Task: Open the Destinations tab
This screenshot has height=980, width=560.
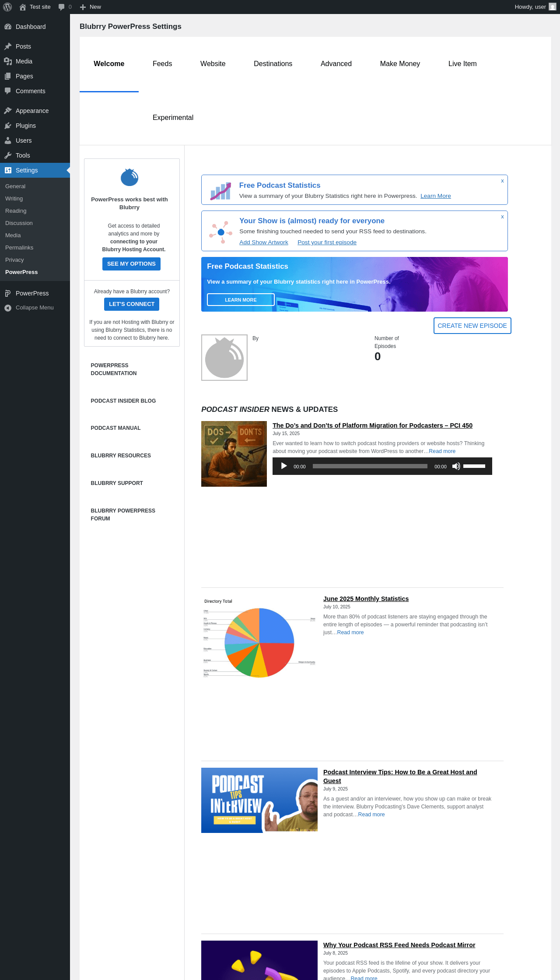Action: 273,64
